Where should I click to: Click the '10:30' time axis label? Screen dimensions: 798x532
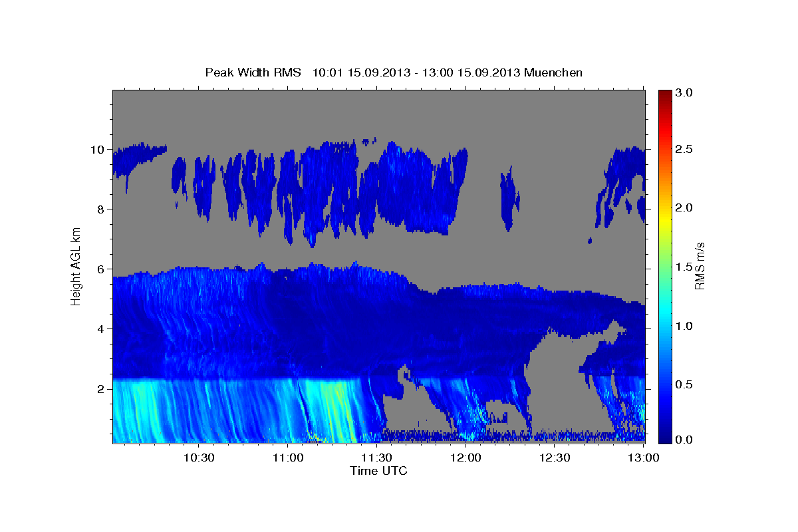[x=198, y=458]
